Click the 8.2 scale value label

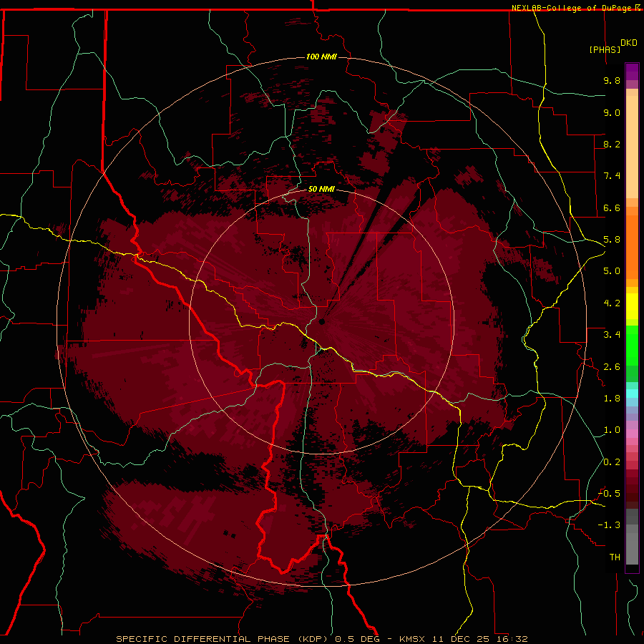pos(612,144)
